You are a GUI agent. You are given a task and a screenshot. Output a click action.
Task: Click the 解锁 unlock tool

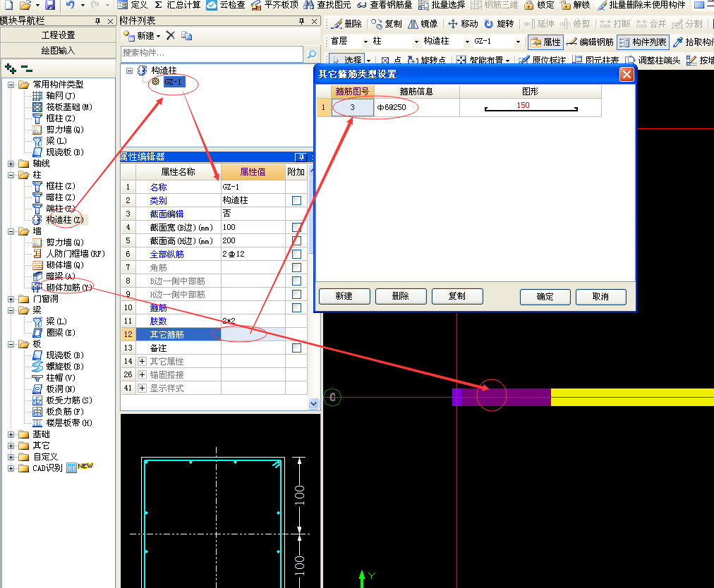pos(575,5)
